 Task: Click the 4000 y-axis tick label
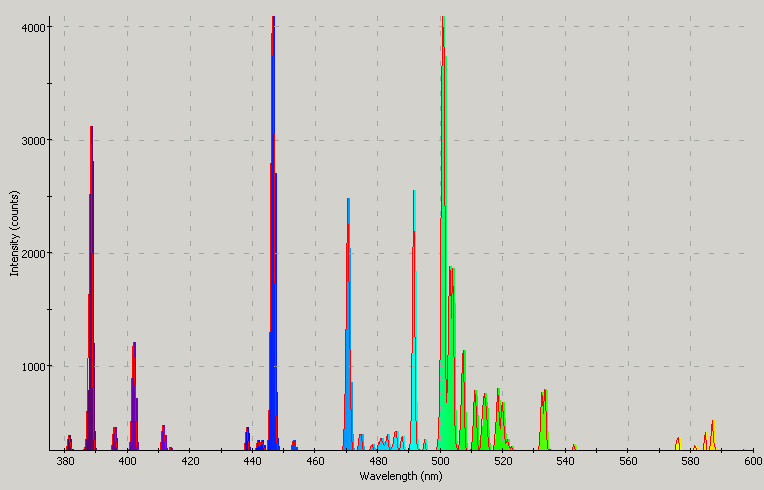click(33, 27)
